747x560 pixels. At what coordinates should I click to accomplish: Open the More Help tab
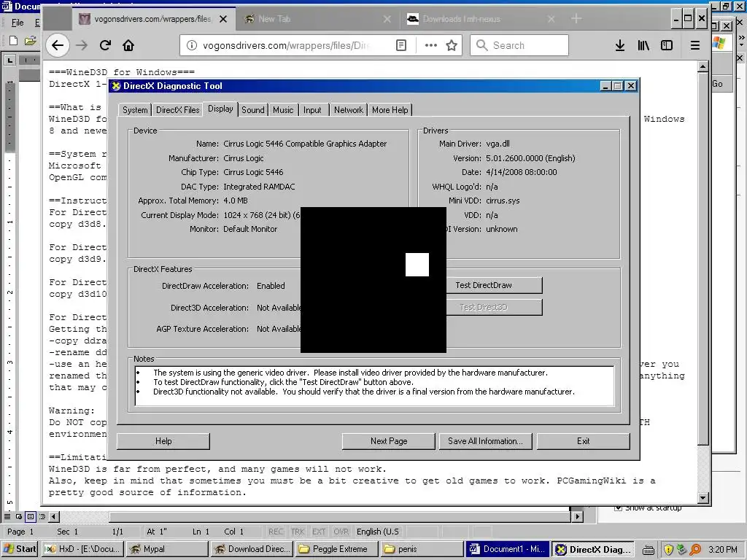[x=390, y=110]
